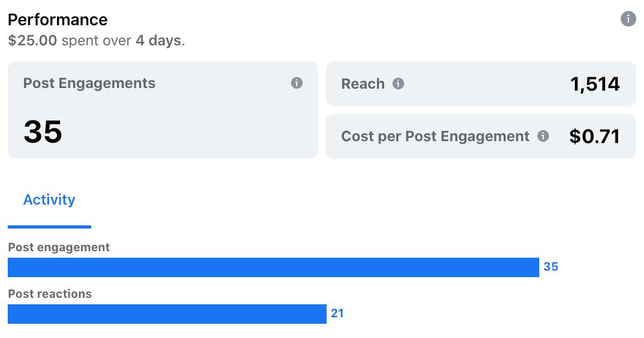Open the Post Engagements info tooltip icon

pyautogui.click(x=297, y=83)
